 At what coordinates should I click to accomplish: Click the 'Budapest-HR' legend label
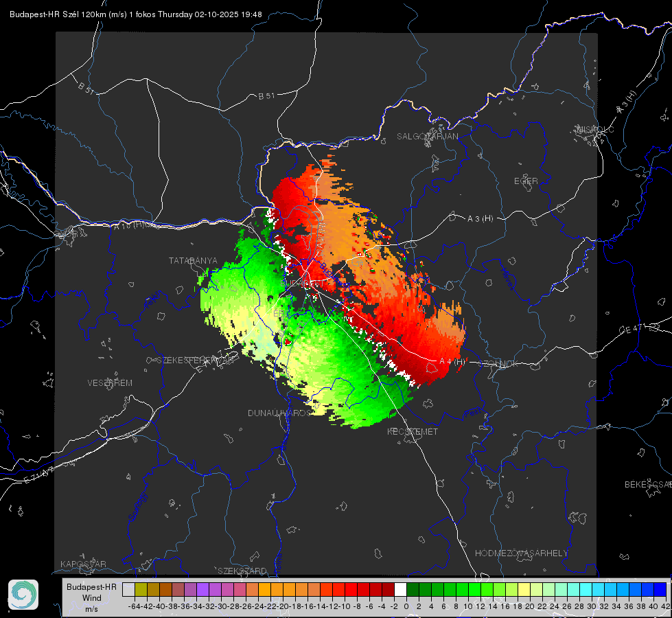[x=92, y=586]
